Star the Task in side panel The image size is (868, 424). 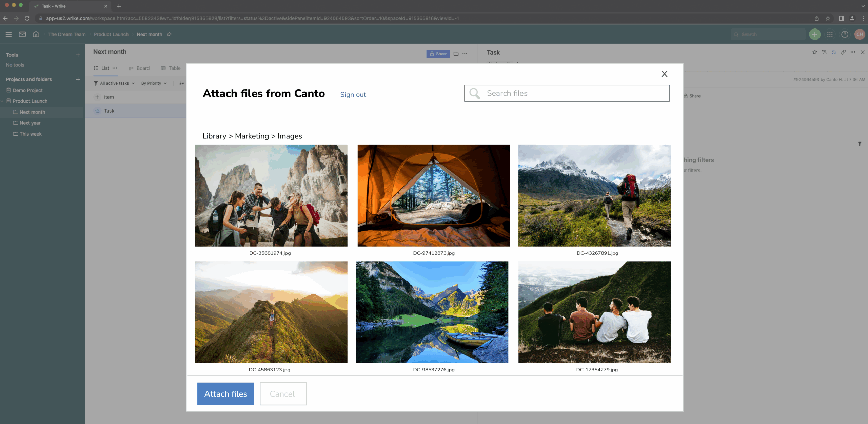point(815,52)
